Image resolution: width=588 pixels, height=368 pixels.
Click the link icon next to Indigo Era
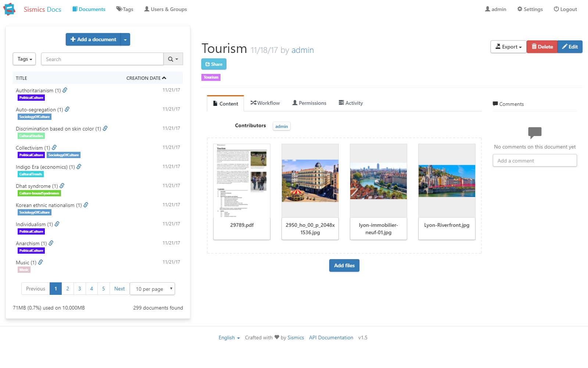point(79,167)
